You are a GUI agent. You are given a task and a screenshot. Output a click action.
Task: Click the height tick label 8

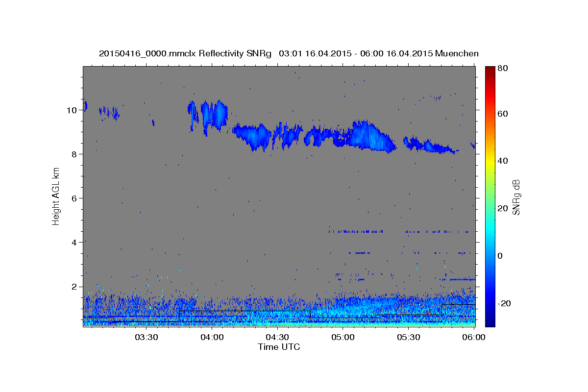pos(73,154)
